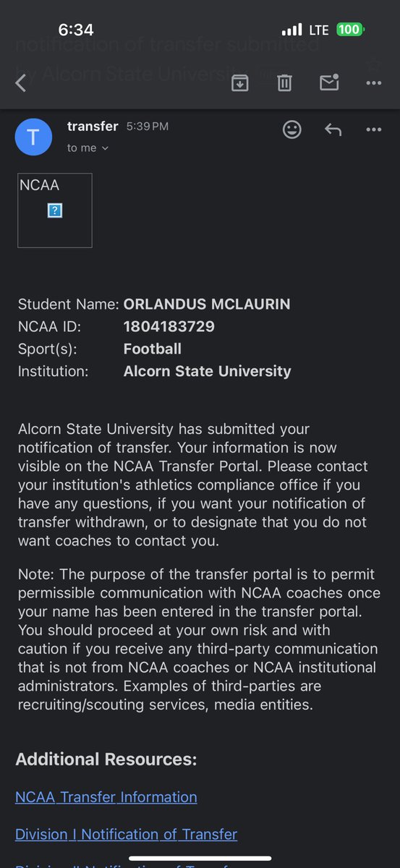Tap the broken NCAA image placeholder

tap(55, 210)
